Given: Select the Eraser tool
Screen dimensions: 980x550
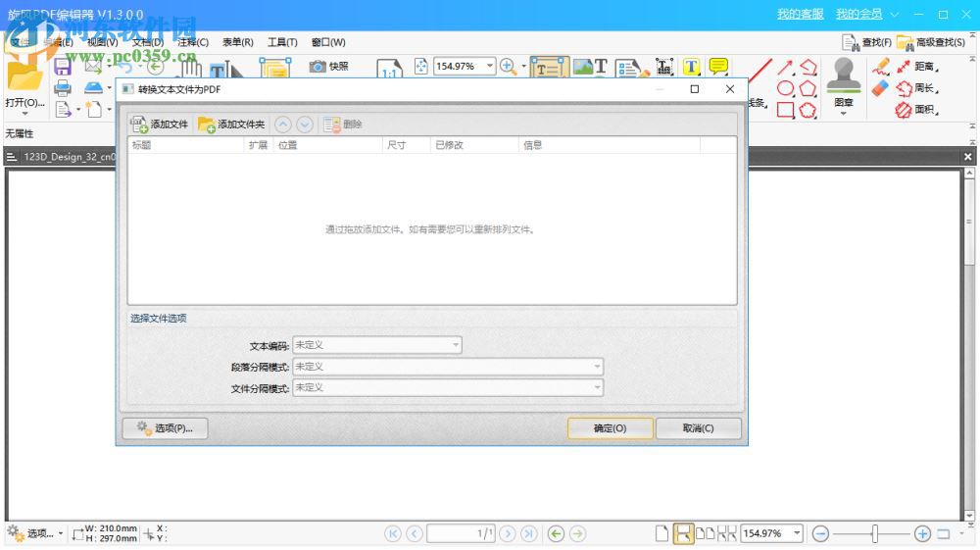Looking at the screenshot, I should (880, 88).
